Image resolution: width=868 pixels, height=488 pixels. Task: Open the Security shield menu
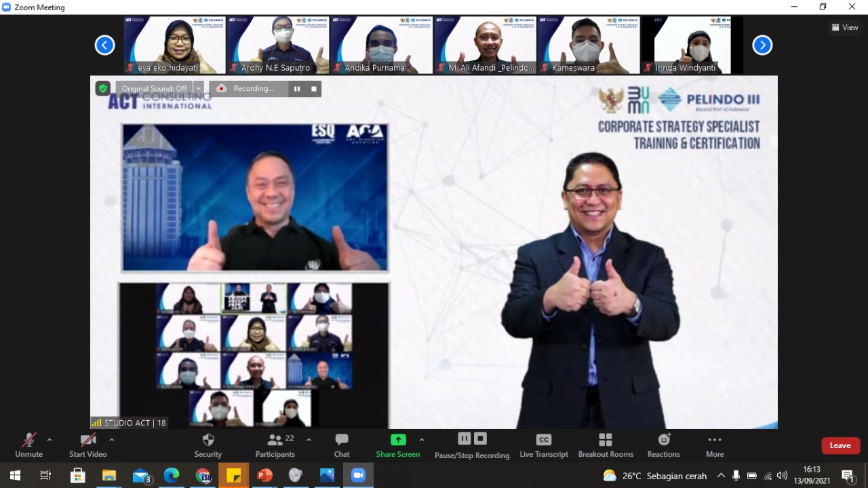[208, 445]
